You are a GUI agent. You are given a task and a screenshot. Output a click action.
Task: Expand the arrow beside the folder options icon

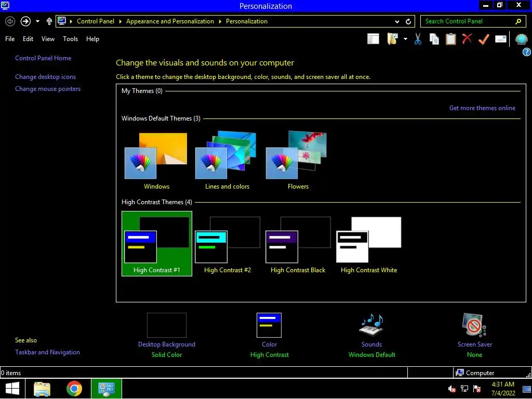pyautogui.click(x=405, y=39)
